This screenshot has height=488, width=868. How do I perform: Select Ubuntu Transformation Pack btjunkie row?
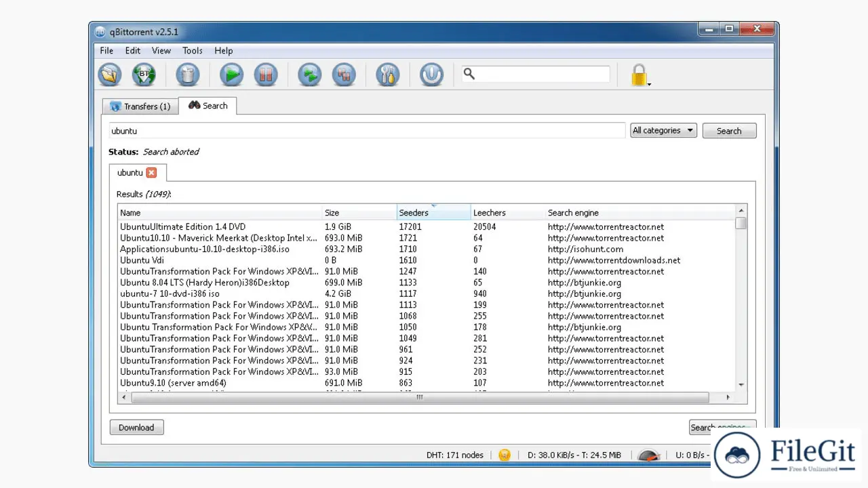(427, 327)
